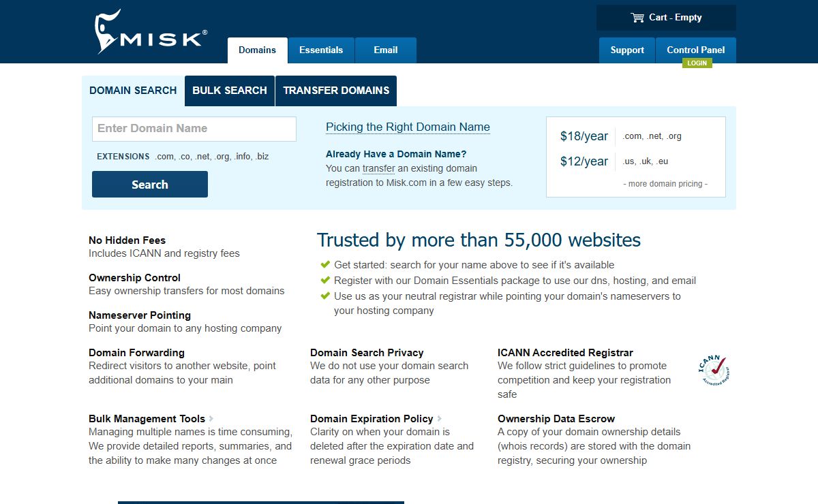Click the shopping cart icon
Screen dimensions: 818x504
637,18
